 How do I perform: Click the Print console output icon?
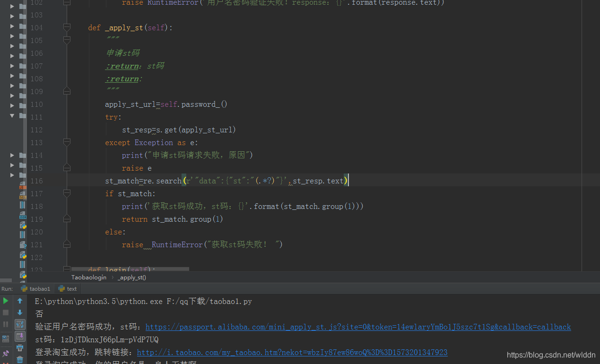tap(20, 348)
